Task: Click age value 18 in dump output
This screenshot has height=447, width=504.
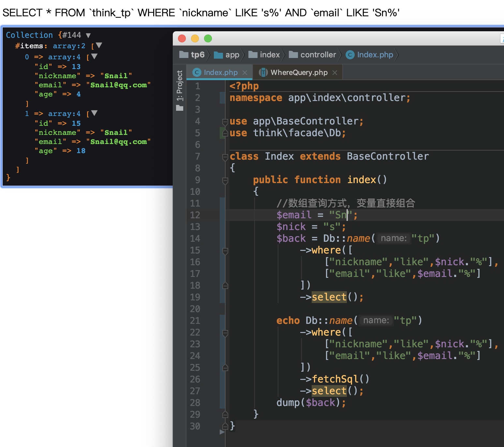Action: point(81,151)
